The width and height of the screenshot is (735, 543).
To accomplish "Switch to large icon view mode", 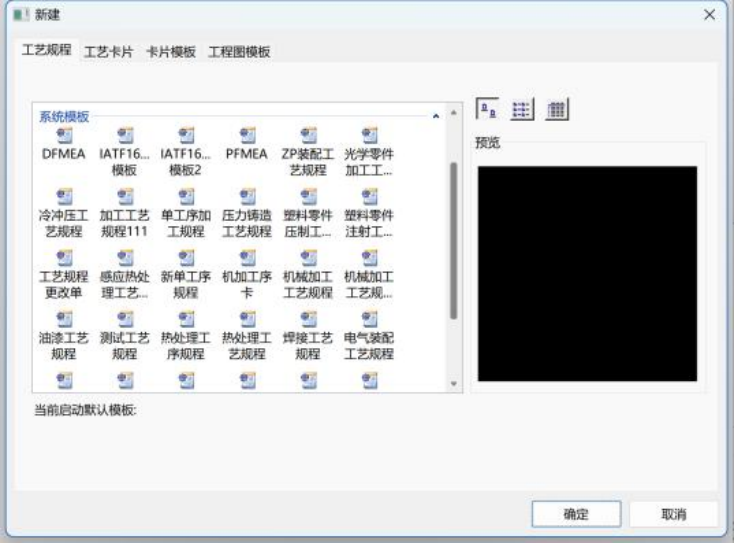I will click(x=487, y=109).
